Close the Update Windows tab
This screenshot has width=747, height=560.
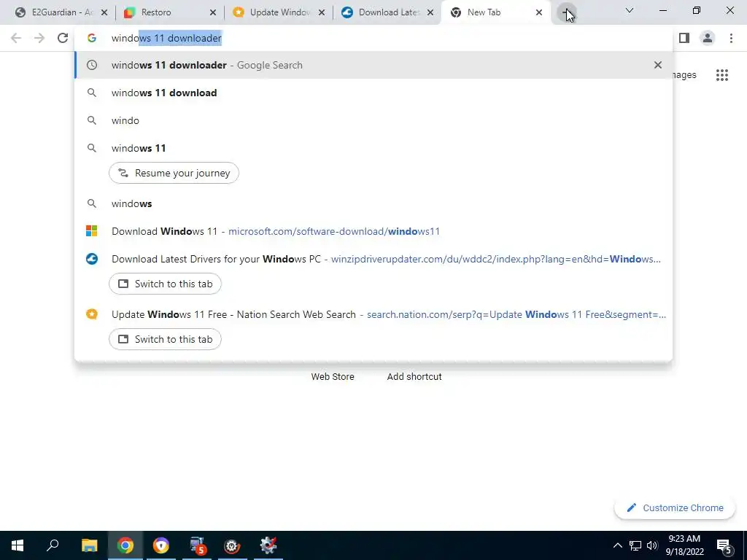pos(322,12)
